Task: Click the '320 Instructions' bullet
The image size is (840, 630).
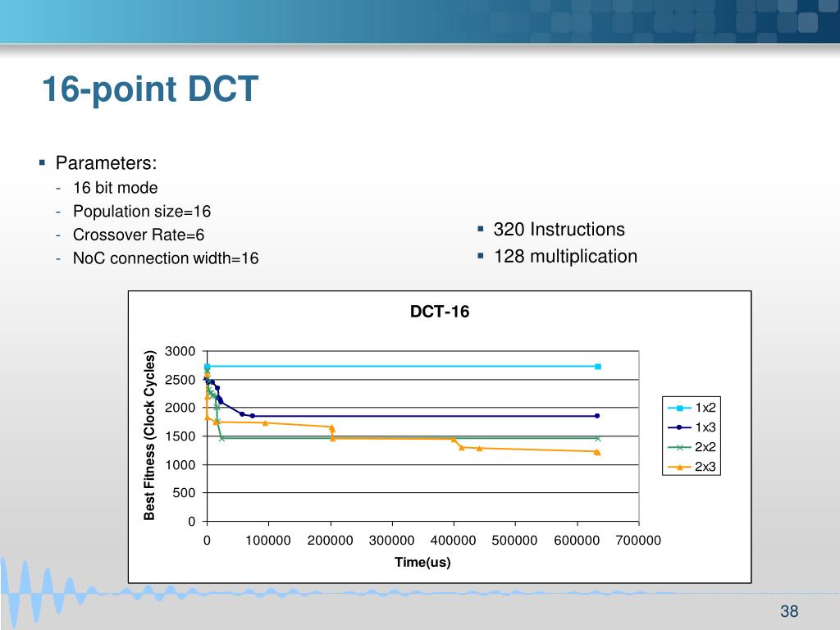Action: [x=559, y=230]
